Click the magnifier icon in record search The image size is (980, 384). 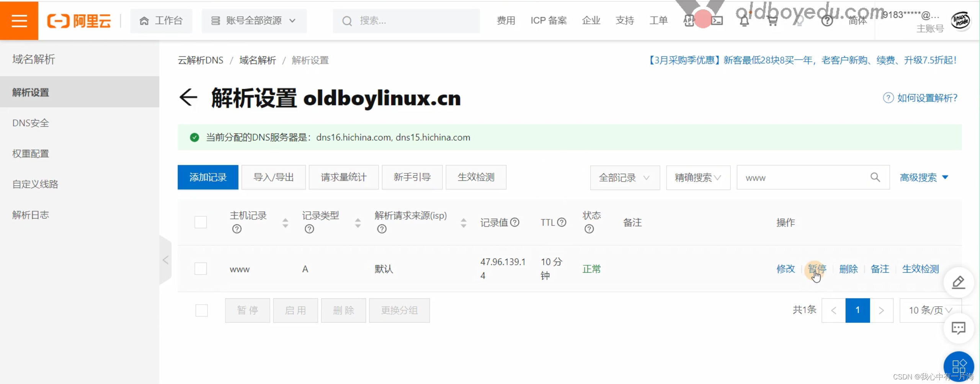click(875, 177)
